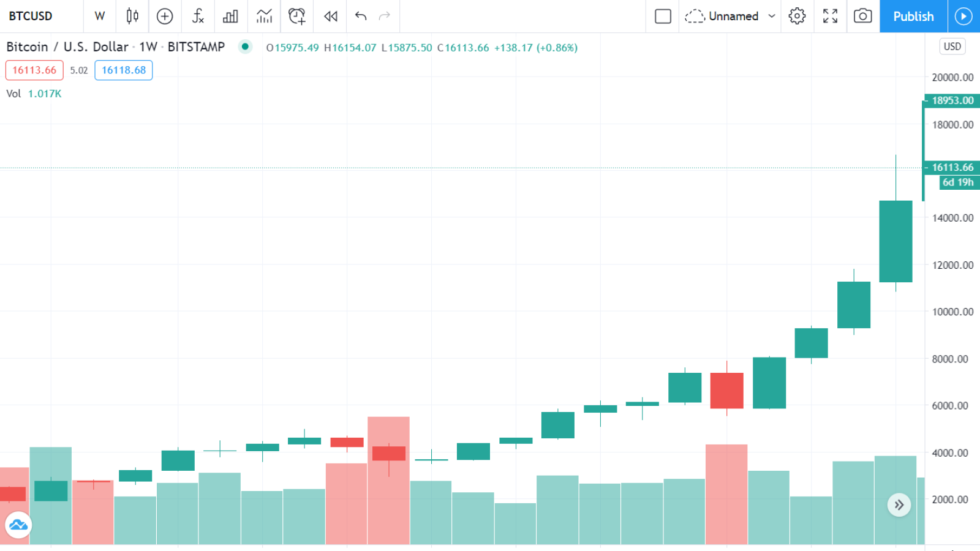Open the financials bar chart icon
Image resolution: width=980 pixels, height=551 pixels.
(x=231, y=16)
